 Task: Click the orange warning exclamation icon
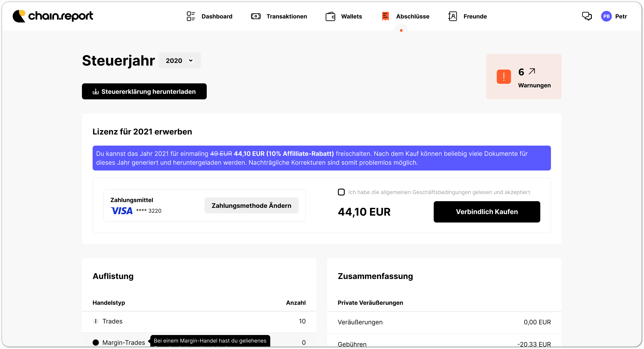pyautogui.click(x=504, y=77)
